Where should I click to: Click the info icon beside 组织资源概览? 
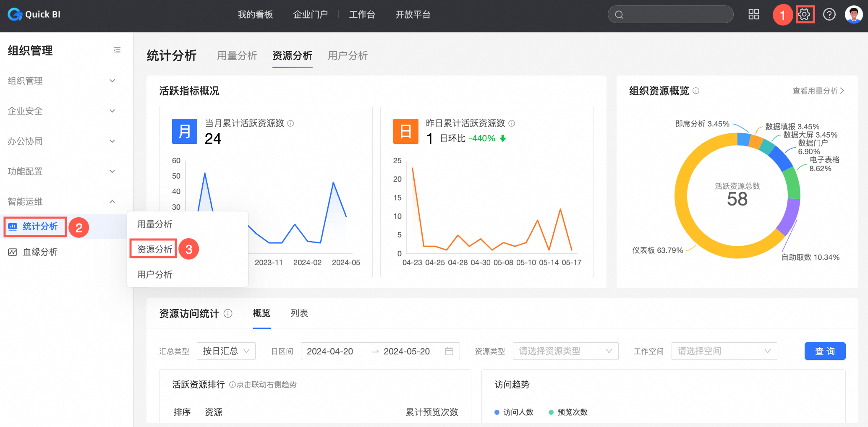(x=696, y=91)
